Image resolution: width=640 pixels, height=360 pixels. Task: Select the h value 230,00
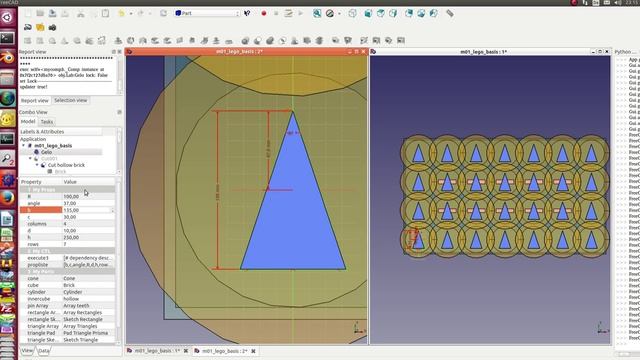click(89, 237)
